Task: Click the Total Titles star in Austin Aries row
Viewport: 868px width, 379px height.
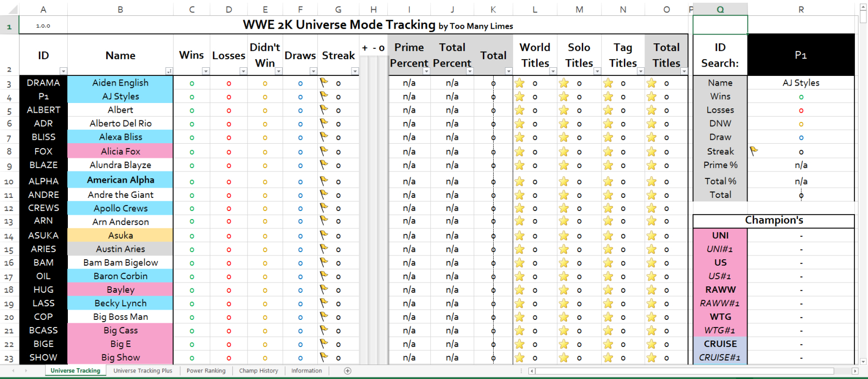Action: coord(652,249)
